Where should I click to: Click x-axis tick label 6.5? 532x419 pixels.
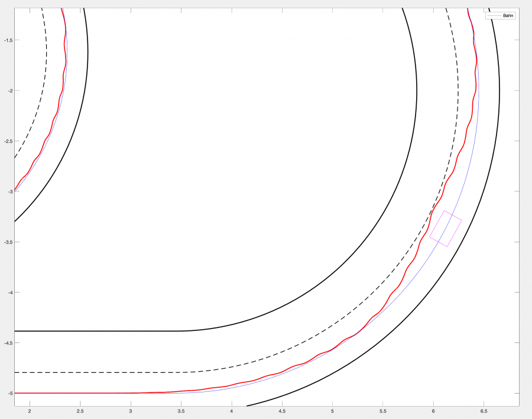(x=484, y=411)
